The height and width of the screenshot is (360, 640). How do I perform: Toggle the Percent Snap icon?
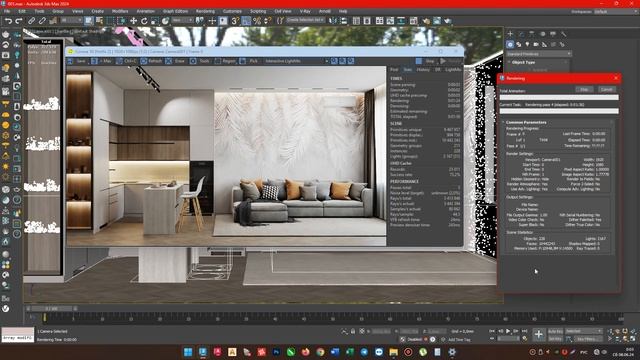(257, 21)
